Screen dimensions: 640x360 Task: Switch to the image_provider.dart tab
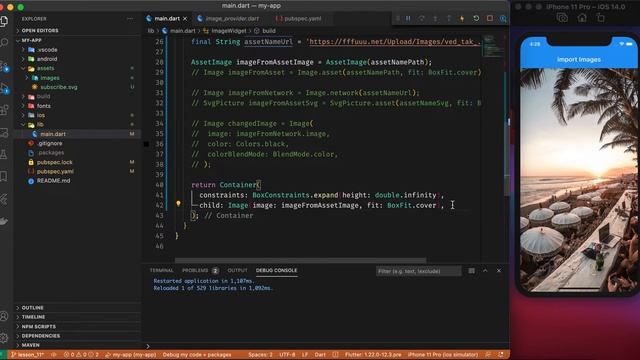point(232,19)
